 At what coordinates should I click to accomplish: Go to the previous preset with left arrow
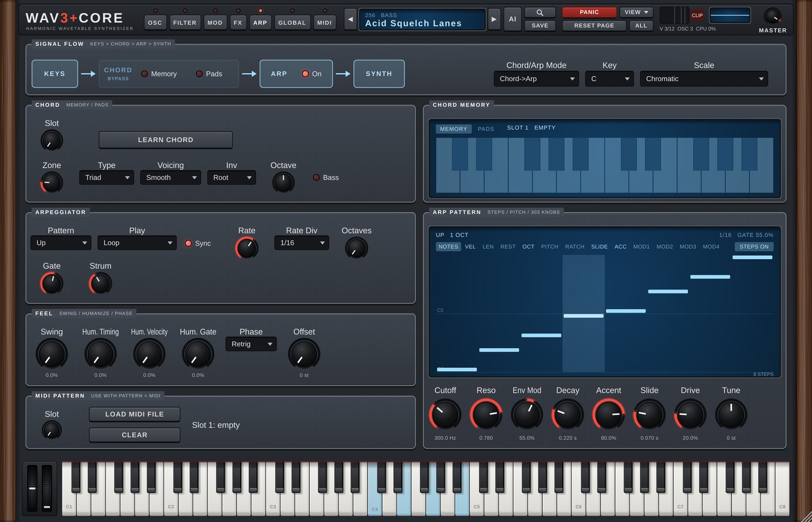tap(350, 19)
